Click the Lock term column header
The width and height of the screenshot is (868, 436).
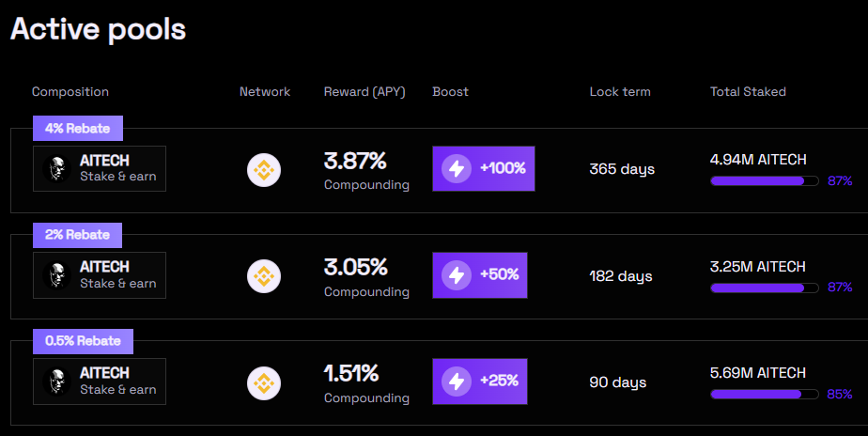[x=620, y=92]
